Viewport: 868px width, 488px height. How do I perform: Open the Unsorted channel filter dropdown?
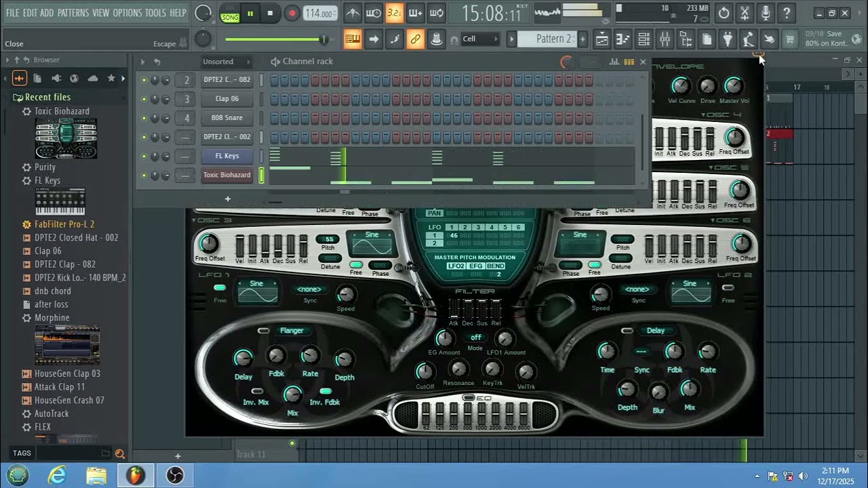(x=226, y=62)
